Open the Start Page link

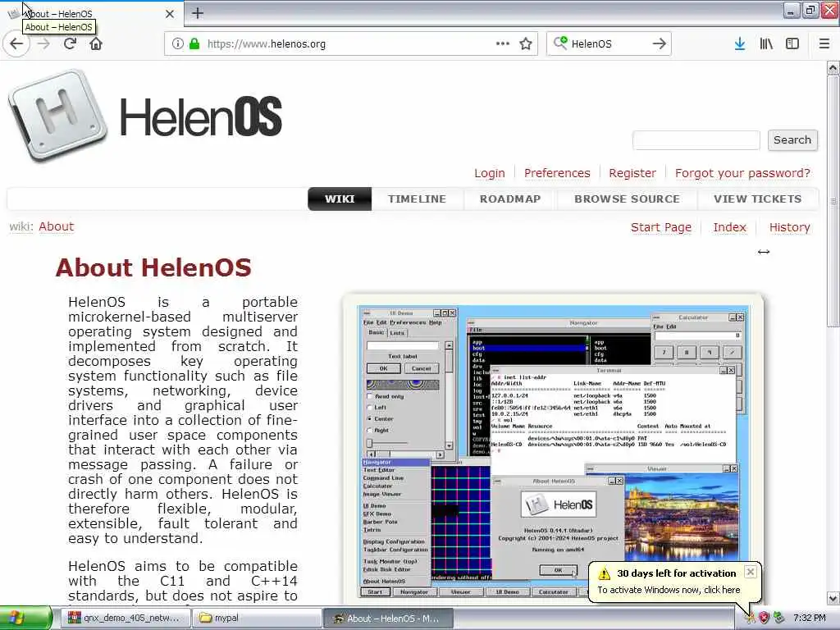tap(661, 227)
